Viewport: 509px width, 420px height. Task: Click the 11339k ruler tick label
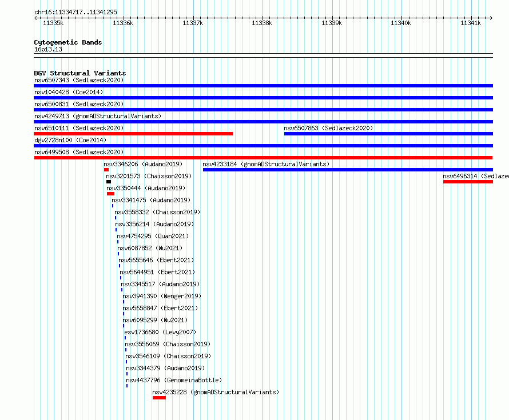(x=332, y=23)
